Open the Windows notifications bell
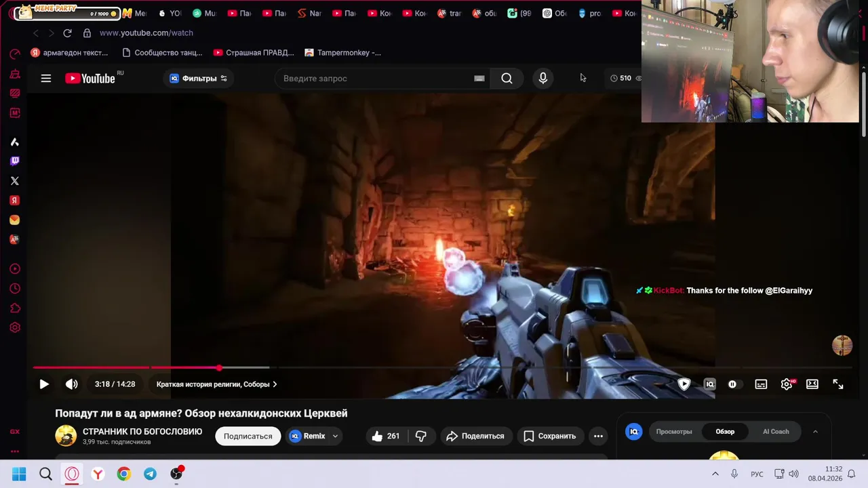The width and height of the screenshot is (868, 488). click(852, 474)
